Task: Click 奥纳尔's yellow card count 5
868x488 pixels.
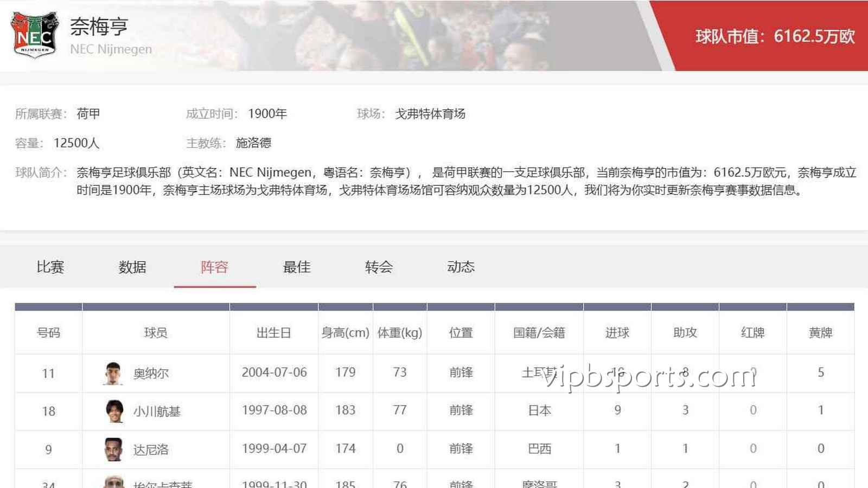Action: [821, 373]
